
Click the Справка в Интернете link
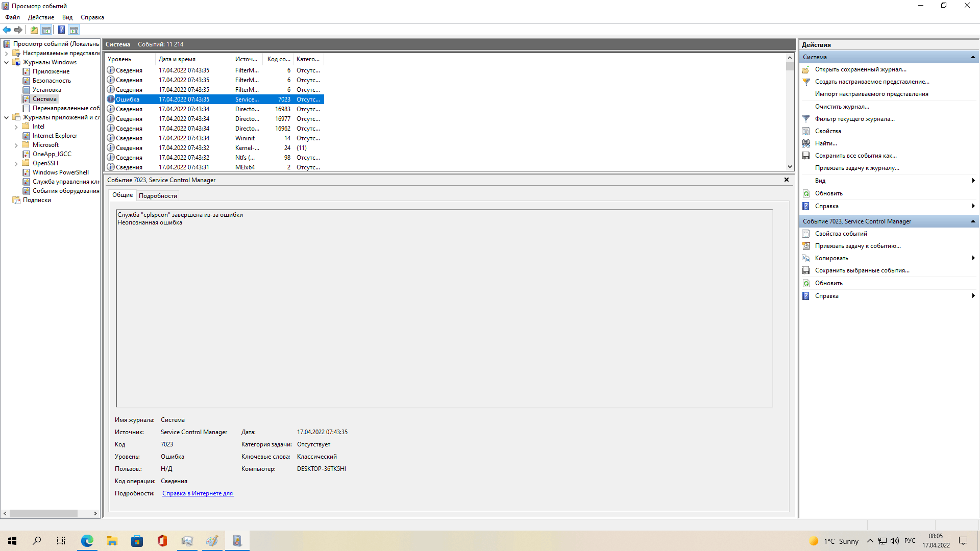198,493
